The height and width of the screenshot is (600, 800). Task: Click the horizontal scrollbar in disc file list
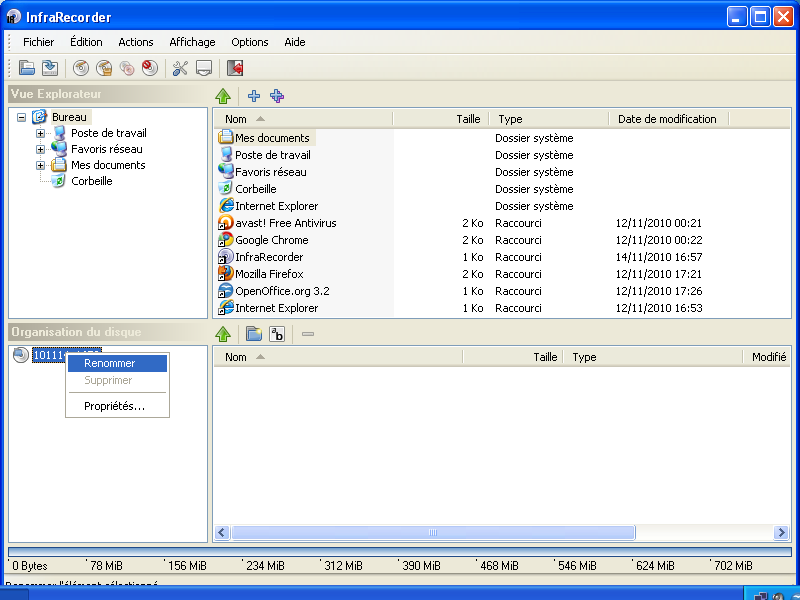coord(432,533)
